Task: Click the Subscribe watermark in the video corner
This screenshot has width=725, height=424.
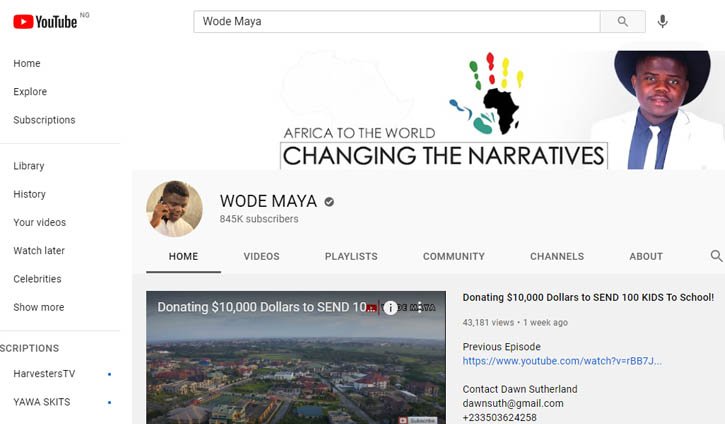Action: click(x=418, y=420)
